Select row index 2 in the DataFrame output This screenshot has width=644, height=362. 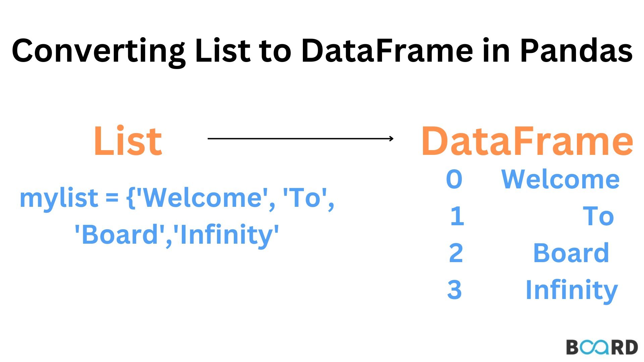point(456,253)
